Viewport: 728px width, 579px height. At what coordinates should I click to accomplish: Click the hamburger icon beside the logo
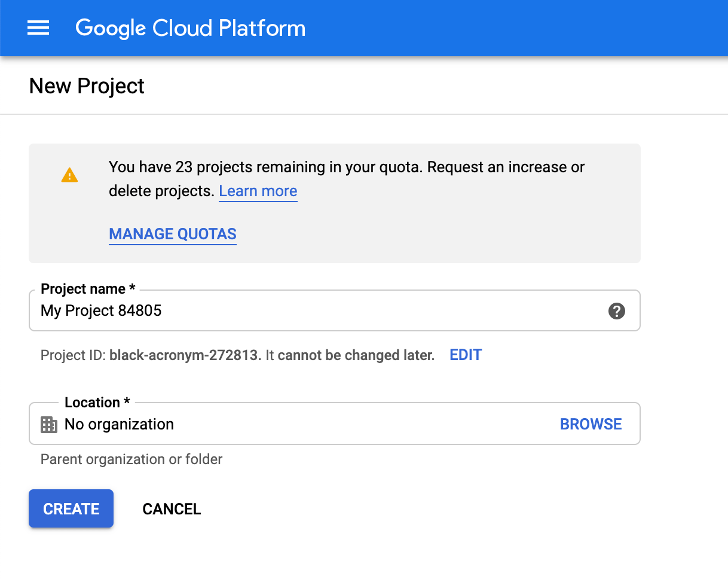[x=38, y=28]
